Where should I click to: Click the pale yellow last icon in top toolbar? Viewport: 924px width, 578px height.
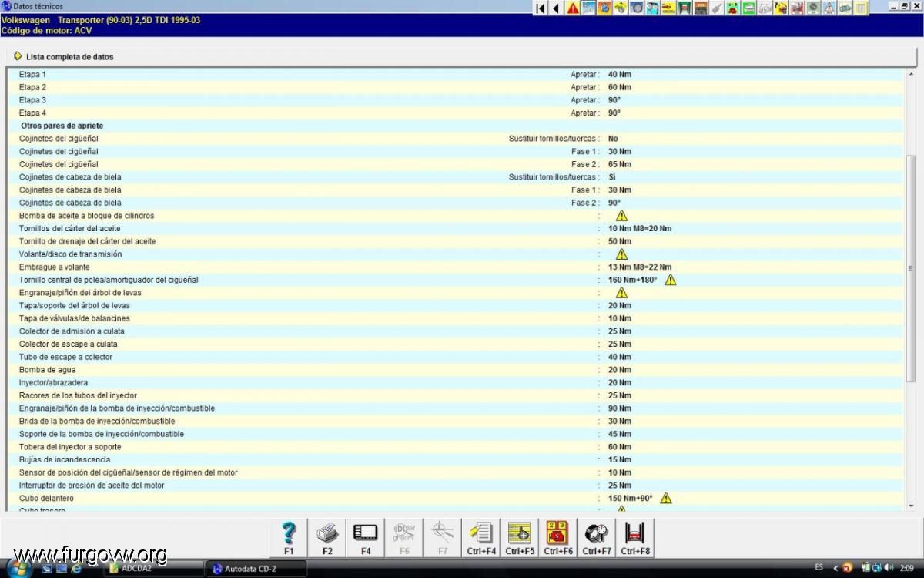861,8
